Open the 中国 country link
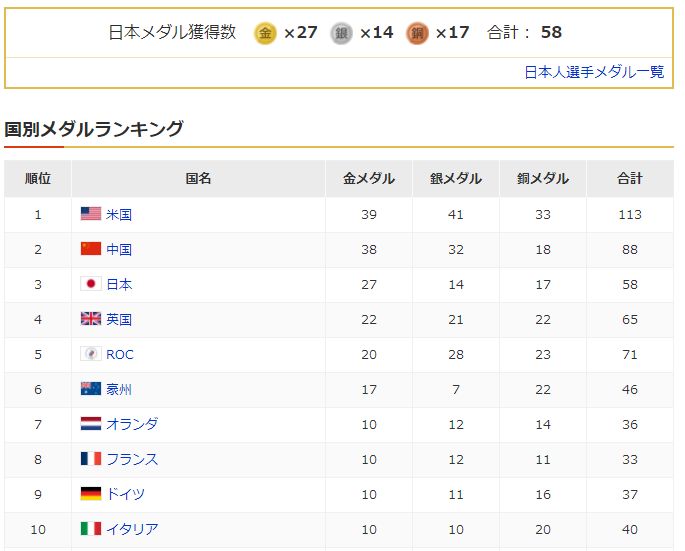The width and height of the screenshot is (685, 551). click(119, 250)
